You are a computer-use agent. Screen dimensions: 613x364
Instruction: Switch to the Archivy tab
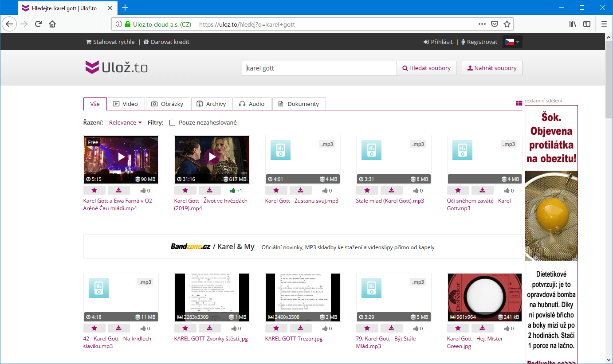(x=212, y=104)
